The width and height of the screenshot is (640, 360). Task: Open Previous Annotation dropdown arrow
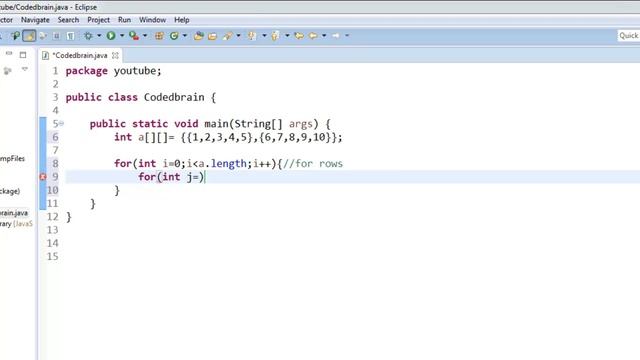pyautogui.click(x=287, y=36)
